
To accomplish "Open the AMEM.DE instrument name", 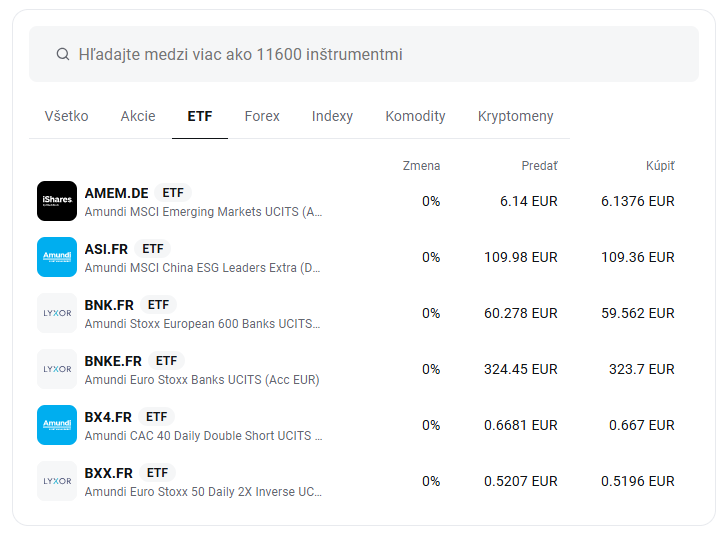I will [117, 193].
